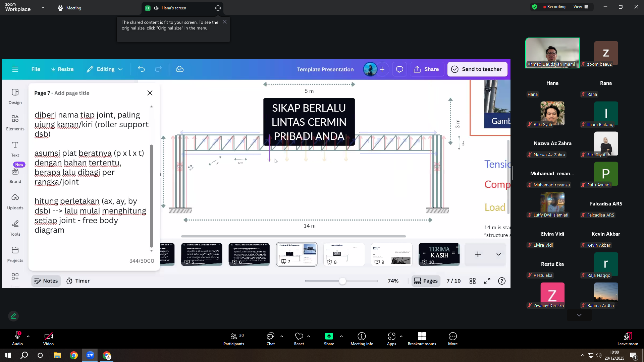Undo the last action in Canva

(141, 69)
